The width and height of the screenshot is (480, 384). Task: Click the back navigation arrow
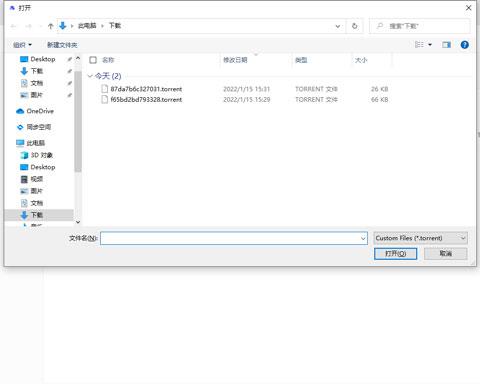coord(13,26)
